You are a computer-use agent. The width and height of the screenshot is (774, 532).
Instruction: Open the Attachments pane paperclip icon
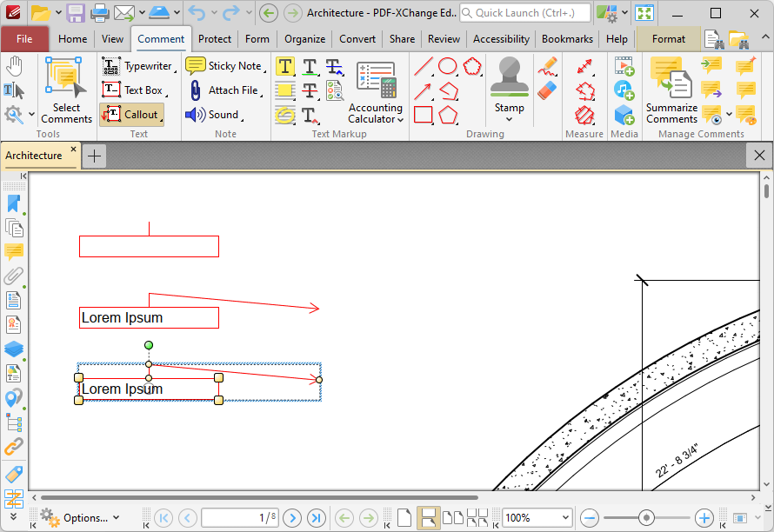(x=14, y=276)
